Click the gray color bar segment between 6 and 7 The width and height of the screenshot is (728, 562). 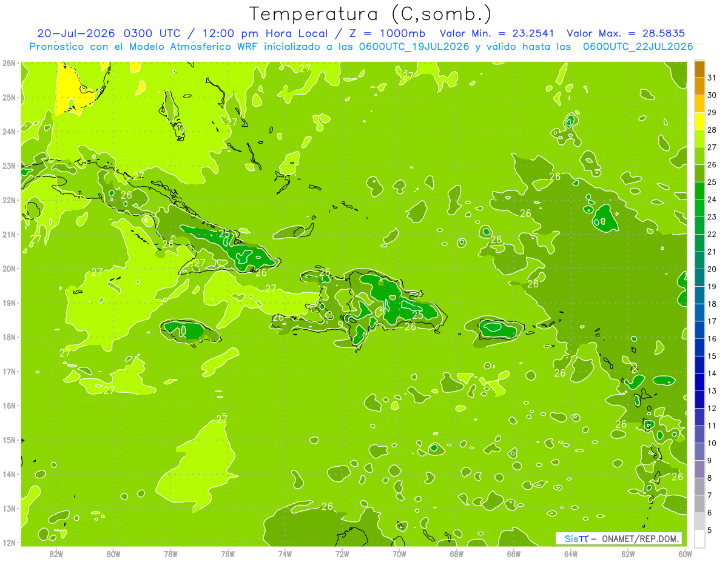[699, 504]
